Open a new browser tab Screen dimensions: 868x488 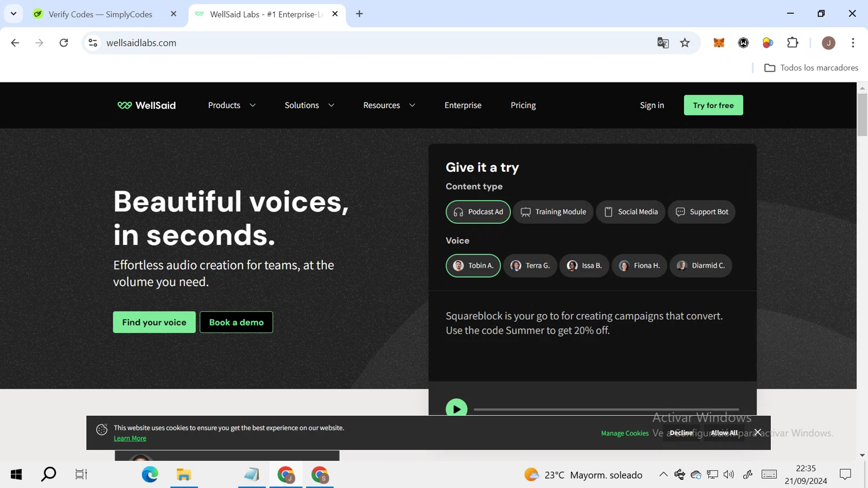[x=359, y=14]
